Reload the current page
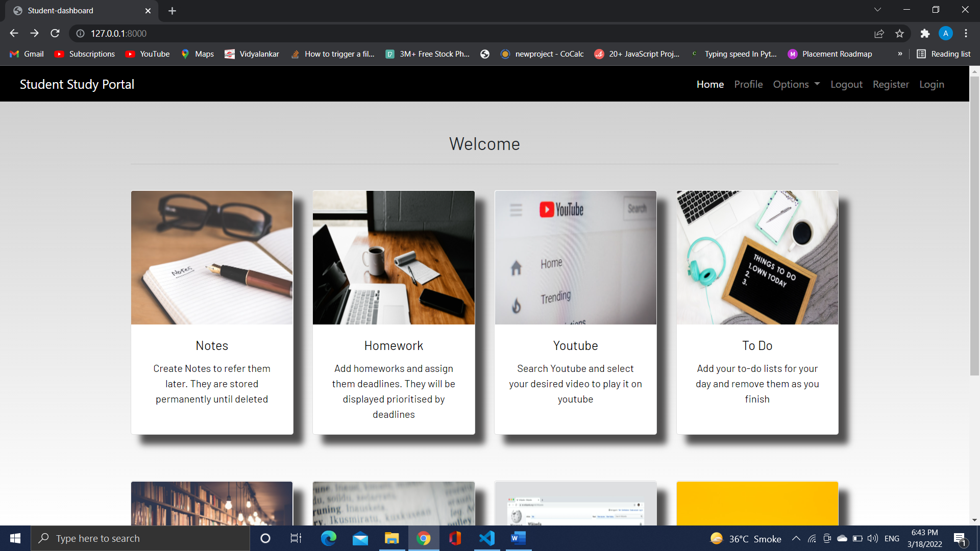Image resolution: width=980 pixels, height=551 pixels. (x=55, y=33)
